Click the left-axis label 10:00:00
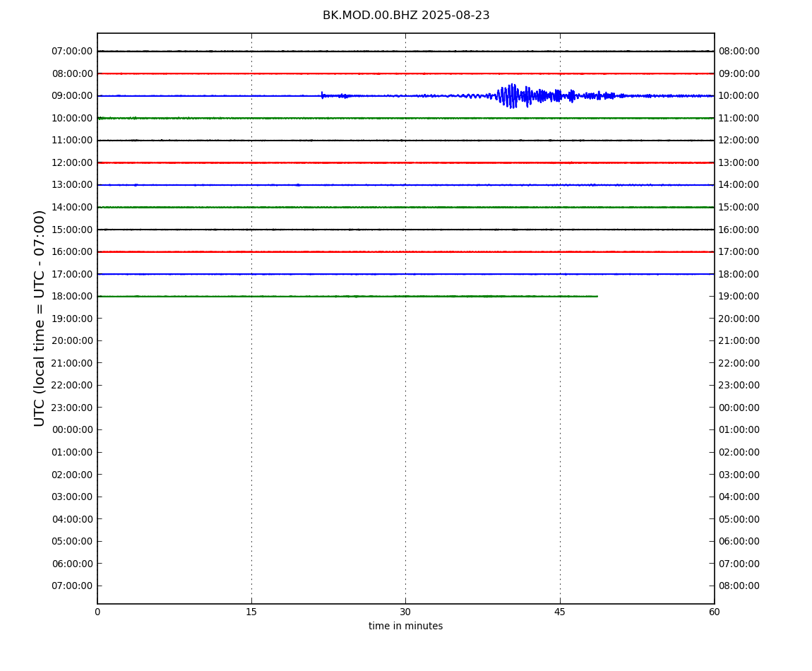This screenshot has width=812, height=671. 72,118
